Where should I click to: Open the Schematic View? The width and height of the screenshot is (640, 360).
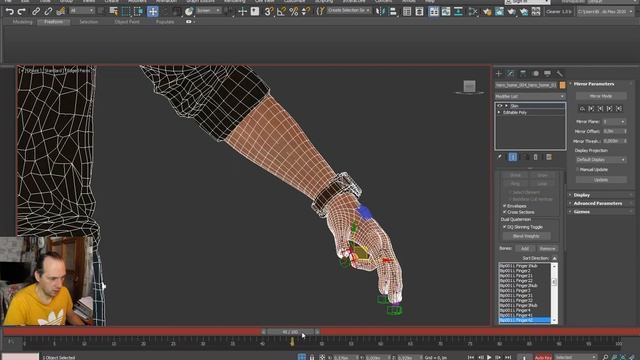tap(458, 11)
